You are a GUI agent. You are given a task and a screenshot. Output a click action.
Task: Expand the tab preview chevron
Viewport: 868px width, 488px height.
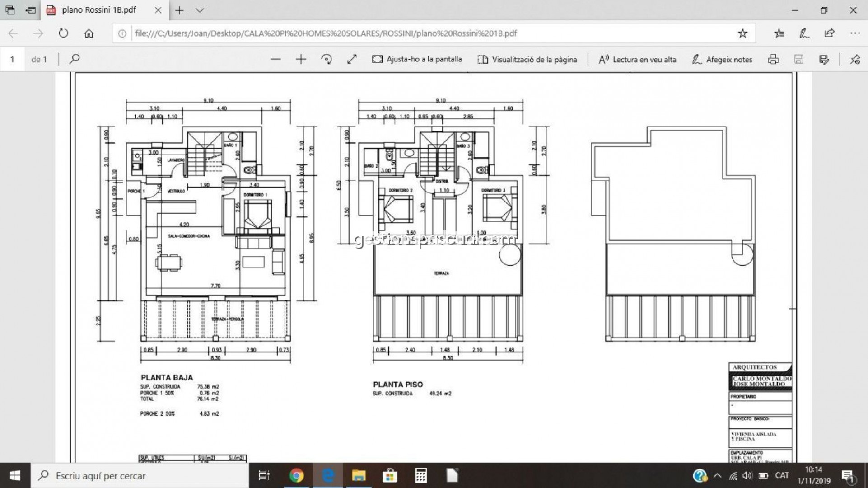[200, 10]
